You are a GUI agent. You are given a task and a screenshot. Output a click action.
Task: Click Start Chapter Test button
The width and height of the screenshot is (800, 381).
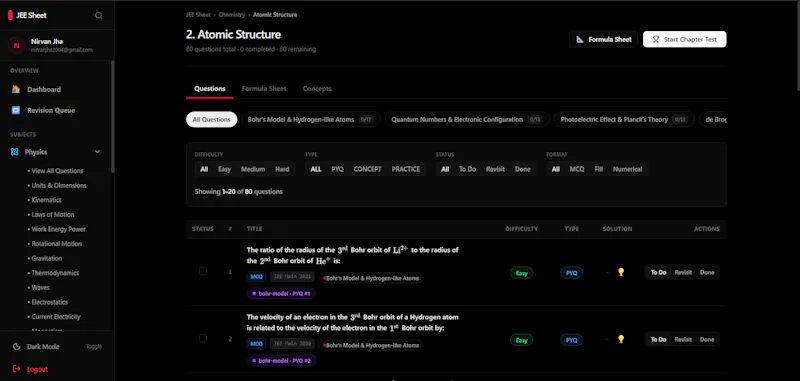coord(685,39)
